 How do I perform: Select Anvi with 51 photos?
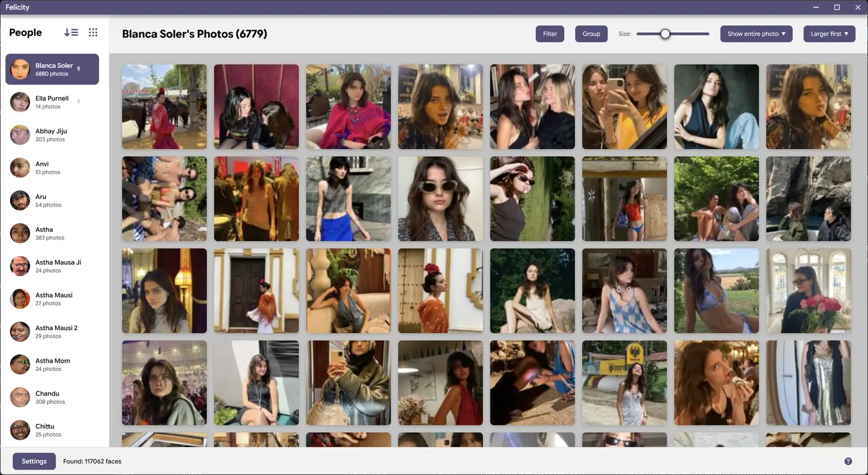52,168
